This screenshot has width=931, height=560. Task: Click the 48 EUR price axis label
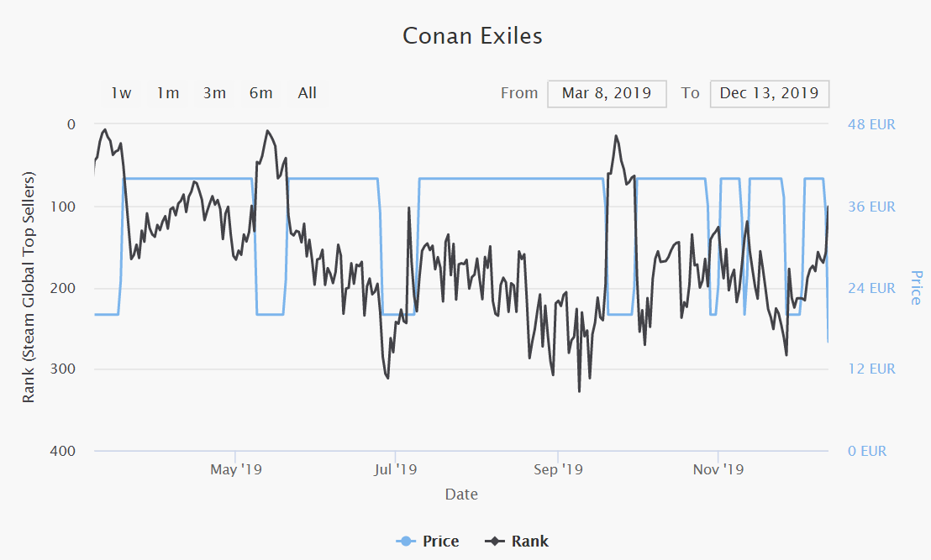click(871, 124)
